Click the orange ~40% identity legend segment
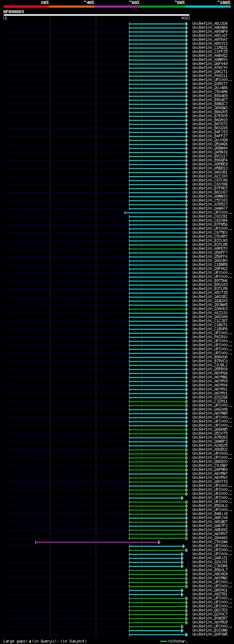 (x=72, y=7)
